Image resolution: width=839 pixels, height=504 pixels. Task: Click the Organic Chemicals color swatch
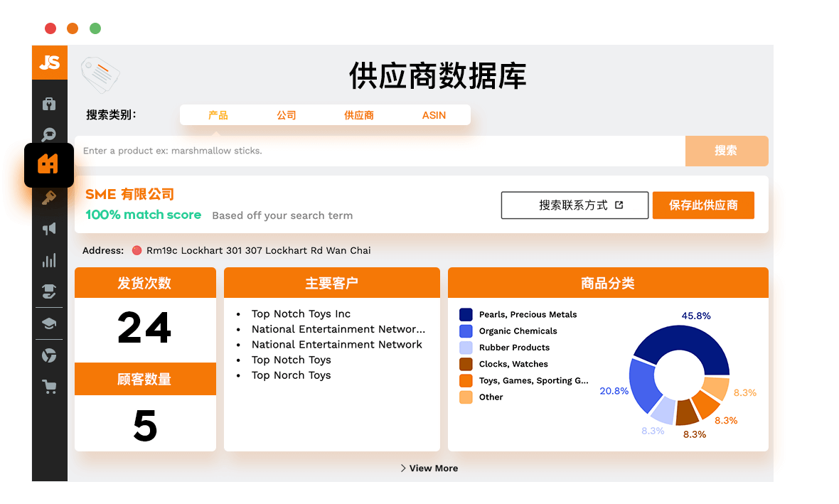[466, 331]
